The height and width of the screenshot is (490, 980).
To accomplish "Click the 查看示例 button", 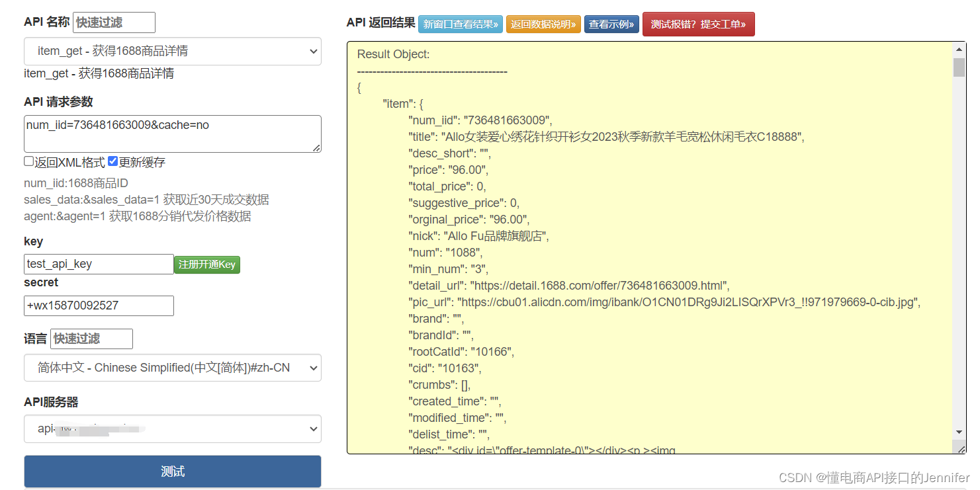I will (x=611, y=23).
